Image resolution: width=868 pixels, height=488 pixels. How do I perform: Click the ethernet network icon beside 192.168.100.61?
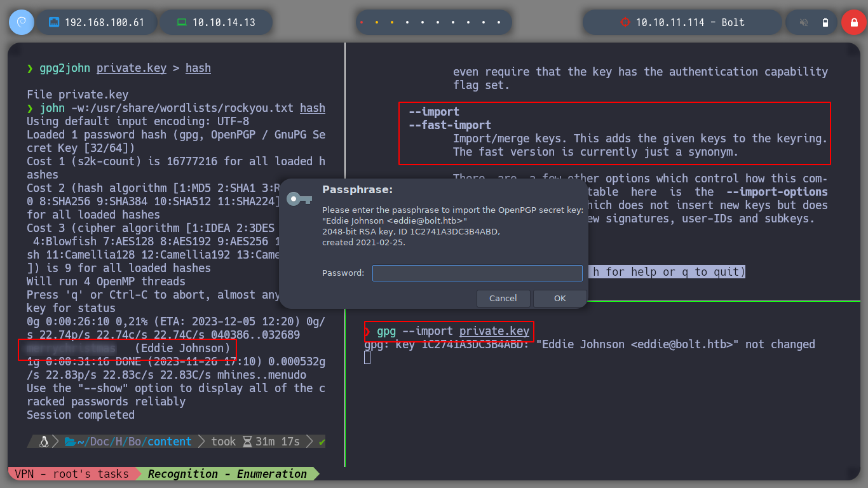(54, 22)
